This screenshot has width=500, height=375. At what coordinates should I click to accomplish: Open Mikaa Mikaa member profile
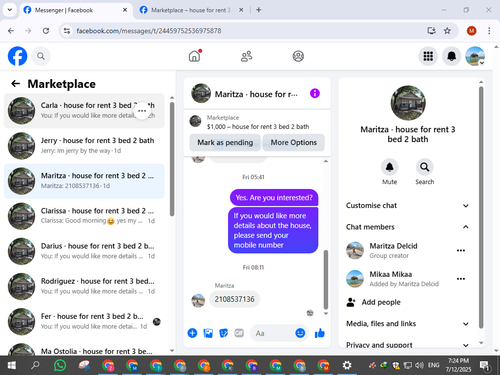pos(392,279)
